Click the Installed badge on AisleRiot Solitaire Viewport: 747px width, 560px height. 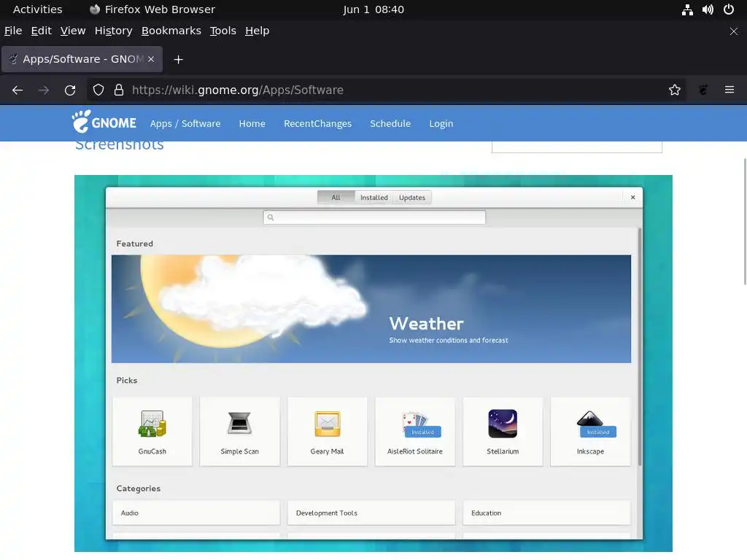click(x=422, y=432)
